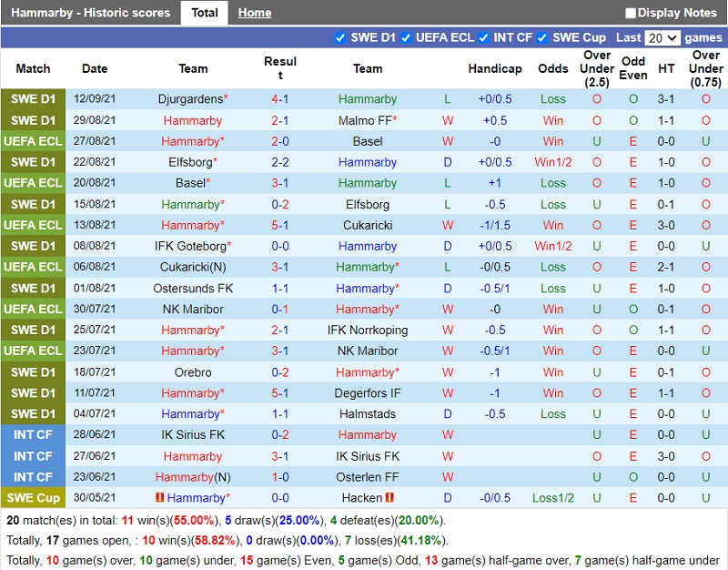Click the Orebro team name

point(193,372)
